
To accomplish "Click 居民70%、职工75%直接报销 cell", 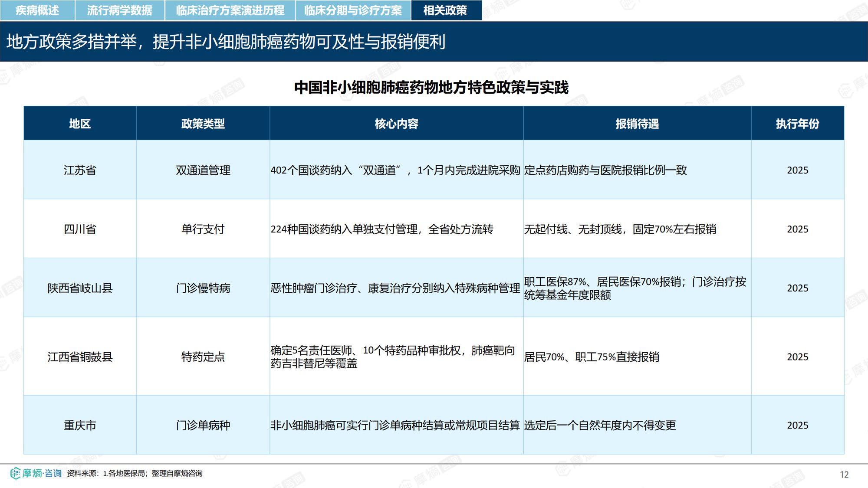I will [638, 357].
